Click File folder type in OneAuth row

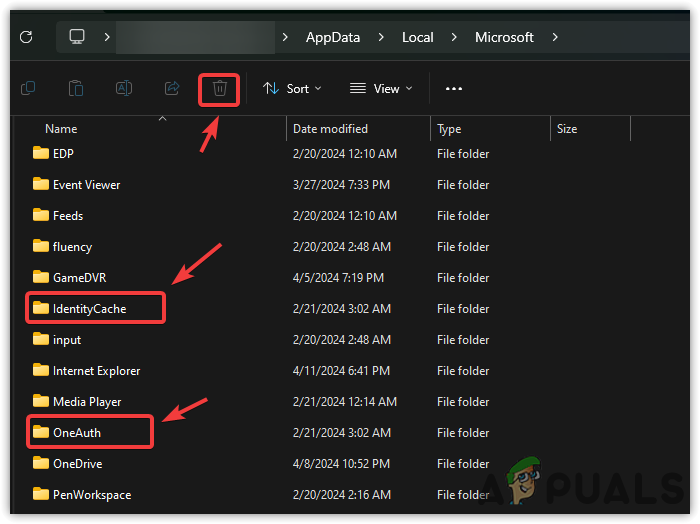pos(463,433)
